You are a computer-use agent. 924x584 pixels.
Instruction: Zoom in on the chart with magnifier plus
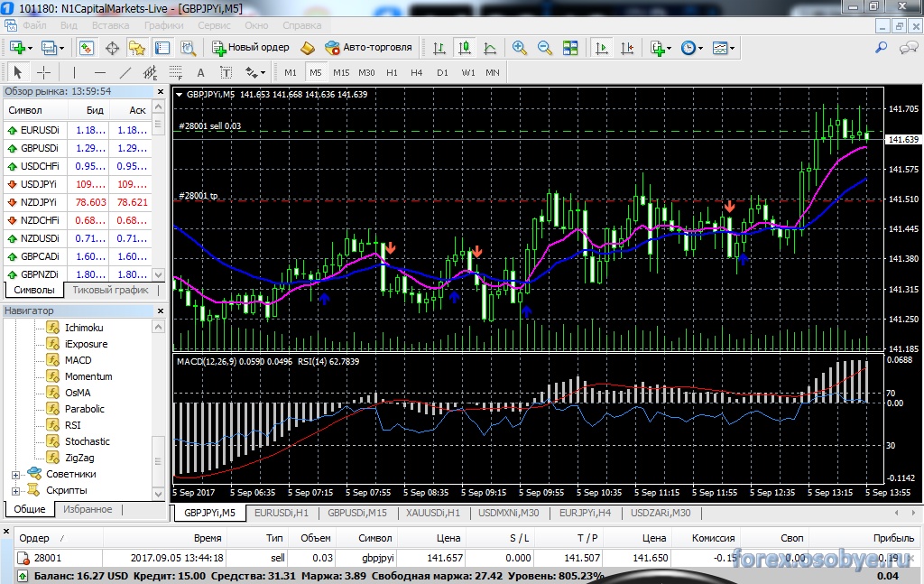(x=520, y=48)
